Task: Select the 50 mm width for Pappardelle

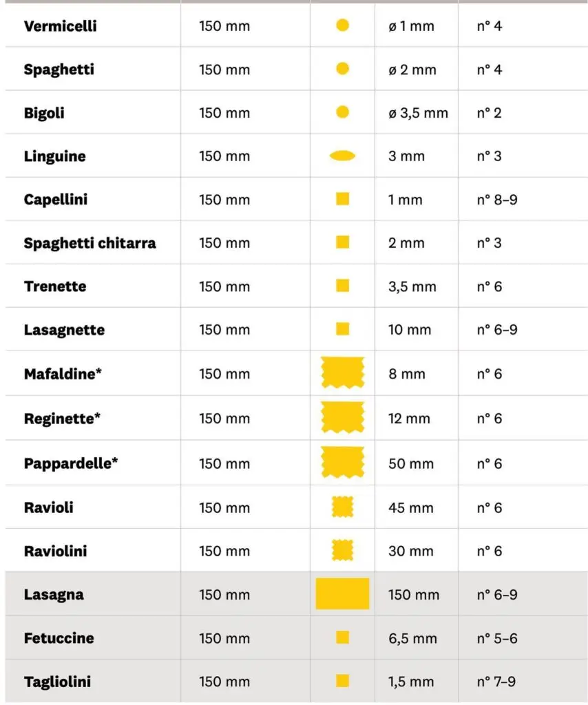Action: point(411,463)
